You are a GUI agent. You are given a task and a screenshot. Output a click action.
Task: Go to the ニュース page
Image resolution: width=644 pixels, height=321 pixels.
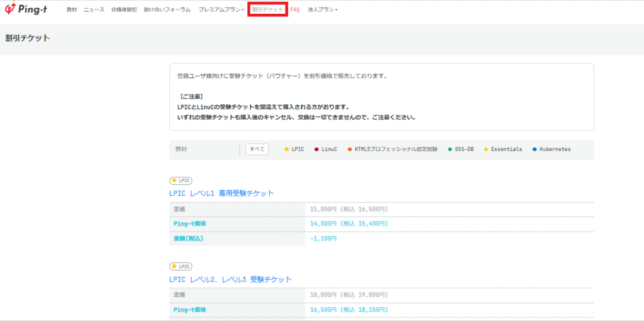coord(94,10)
